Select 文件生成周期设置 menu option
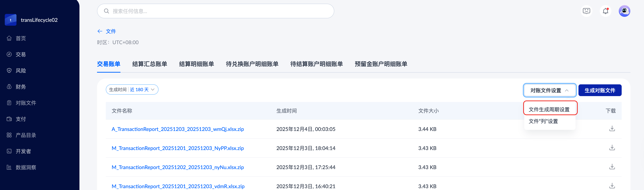The width and height of the screenshot is (644, 190). (549, 109)
